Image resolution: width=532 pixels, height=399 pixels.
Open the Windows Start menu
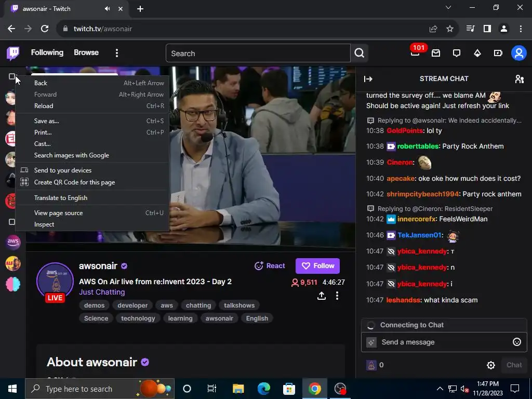[x=12, y=389]
